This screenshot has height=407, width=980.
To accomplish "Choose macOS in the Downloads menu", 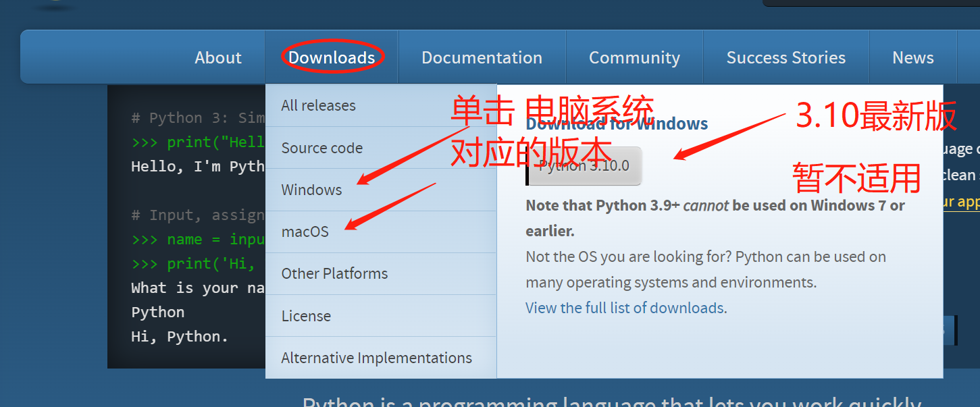I will (x=381, y=232).
